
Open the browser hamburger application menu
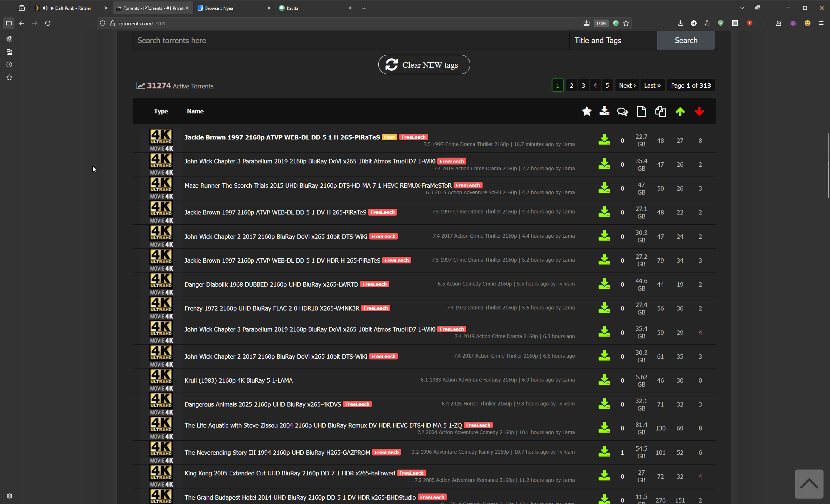click(821, 23)
